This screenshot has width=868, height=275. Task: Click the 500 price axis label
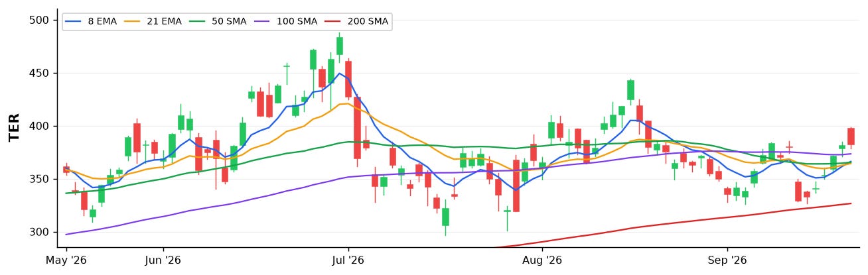40,21
